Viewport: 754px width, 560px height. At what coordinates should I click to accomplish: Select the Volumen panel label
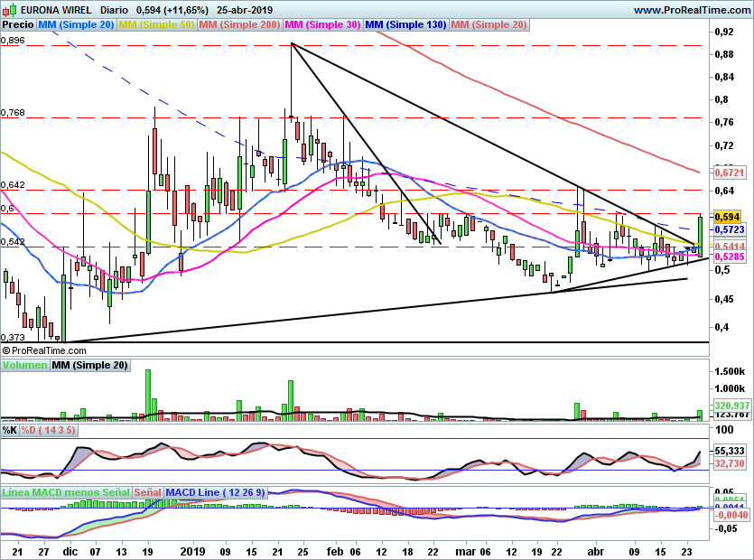point(24,365)
